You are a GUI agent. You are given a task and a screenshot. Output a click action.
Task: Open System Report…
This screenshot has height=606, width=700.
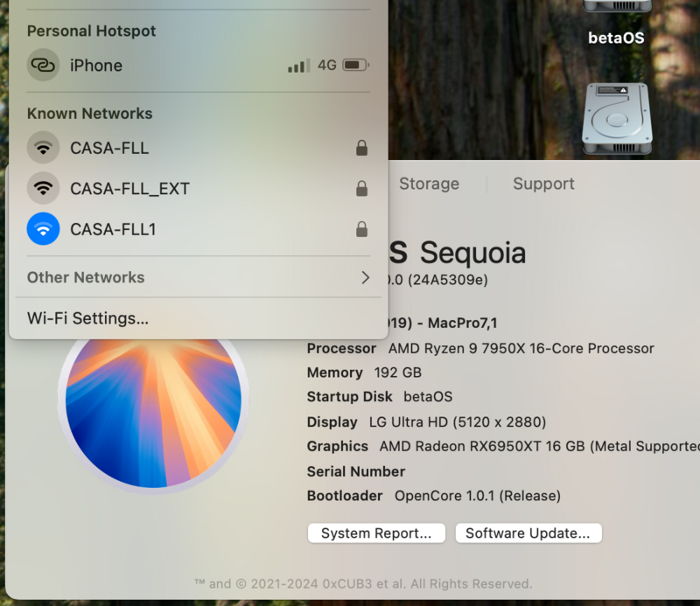[x=376, y=533]
